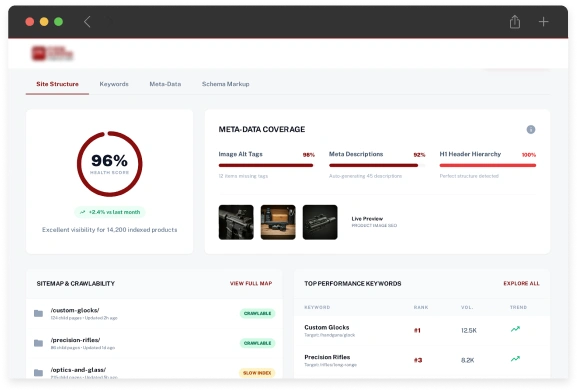Switch to the Site Structure tab

[x=57, y=84]
